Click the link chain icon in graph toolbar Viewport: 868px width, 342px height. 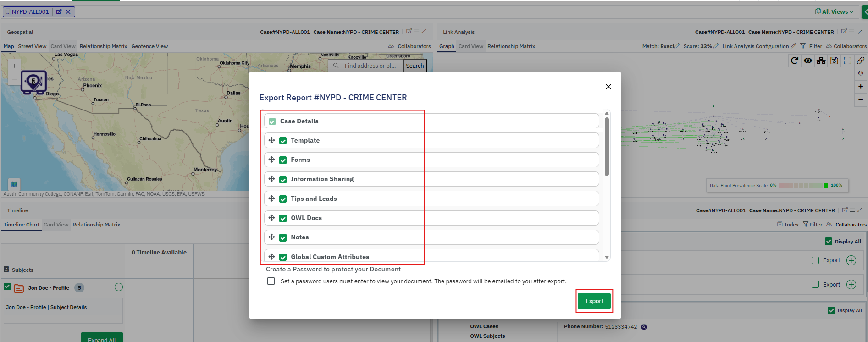coord(861,61)
